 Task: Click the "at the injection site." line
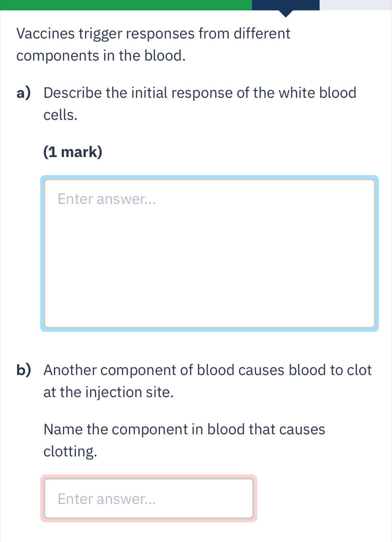point(108,392)
